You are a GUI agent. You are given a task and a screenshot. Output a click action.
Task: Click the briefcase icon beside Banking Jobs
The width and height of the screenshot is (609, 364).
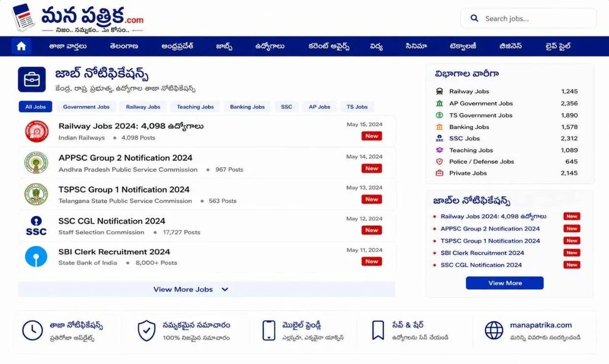439,127
